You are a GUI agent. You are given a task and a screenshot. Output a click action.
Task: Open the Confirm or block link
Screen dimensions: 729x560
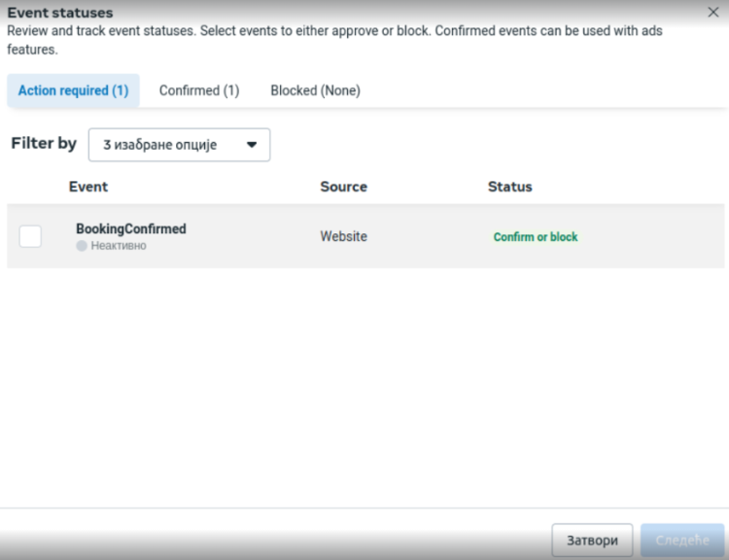536,237
